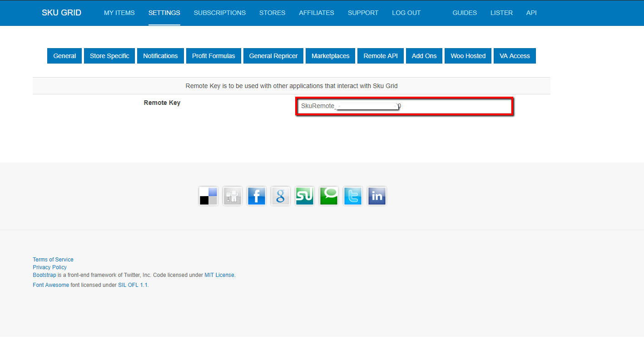Open the General Repricer tab

273,56
